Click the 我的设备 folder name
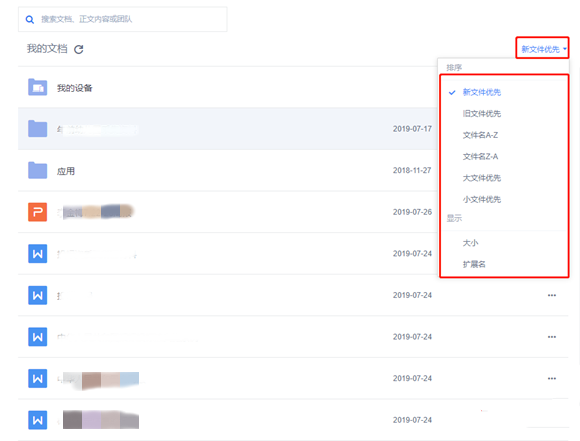Image resolution: width=580 pixels, height=441 pixels. click(74, 88)
